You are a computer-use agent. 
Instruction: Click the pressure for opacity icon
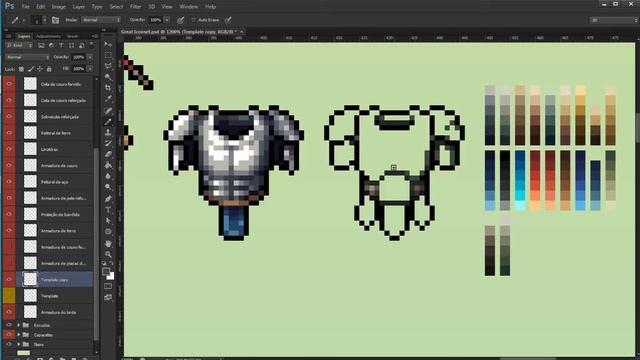[x=180, y=20]
